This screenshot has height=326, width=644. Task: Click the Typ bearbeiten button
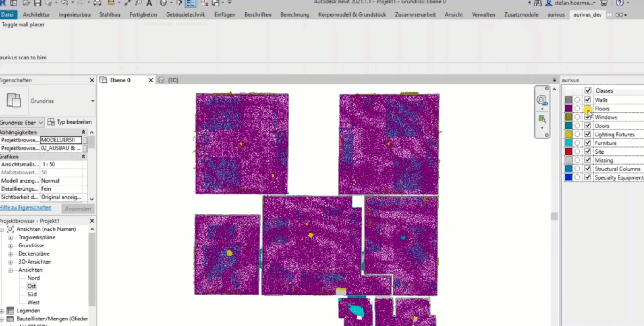[x=70, y=122]
